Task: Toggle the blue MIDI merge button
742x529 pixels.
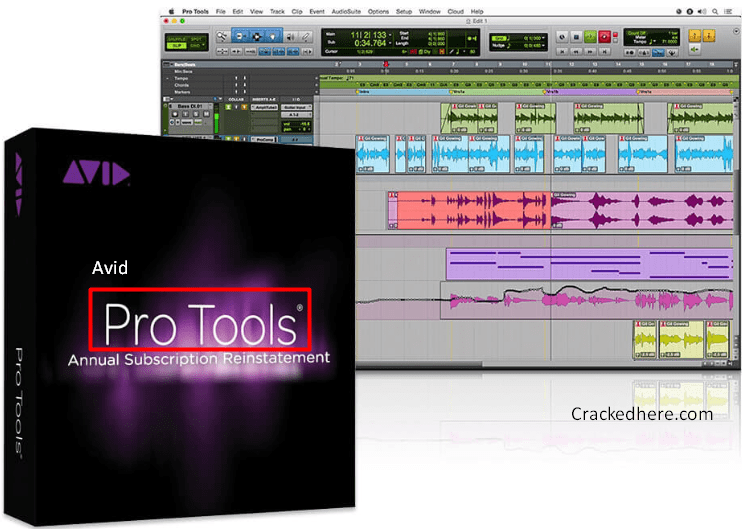Action: tap(658, 53)
